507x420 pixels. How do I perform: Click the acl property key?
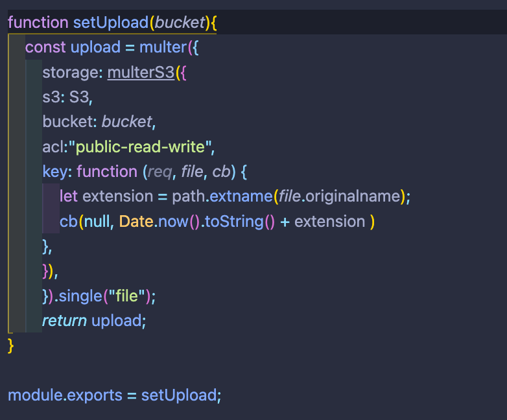[56, 147]
